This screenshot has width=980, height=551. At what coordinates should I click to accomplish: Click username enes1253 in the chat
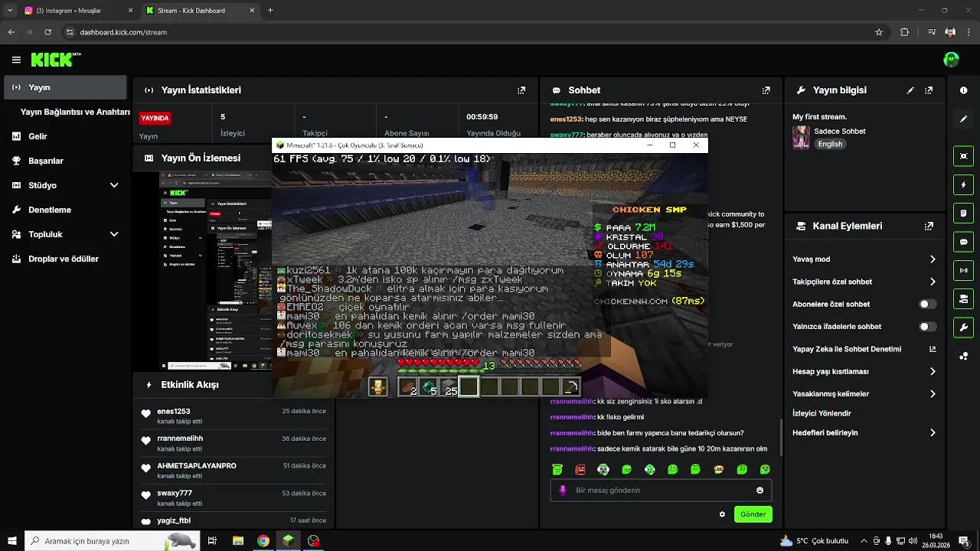tap(565, 119)
